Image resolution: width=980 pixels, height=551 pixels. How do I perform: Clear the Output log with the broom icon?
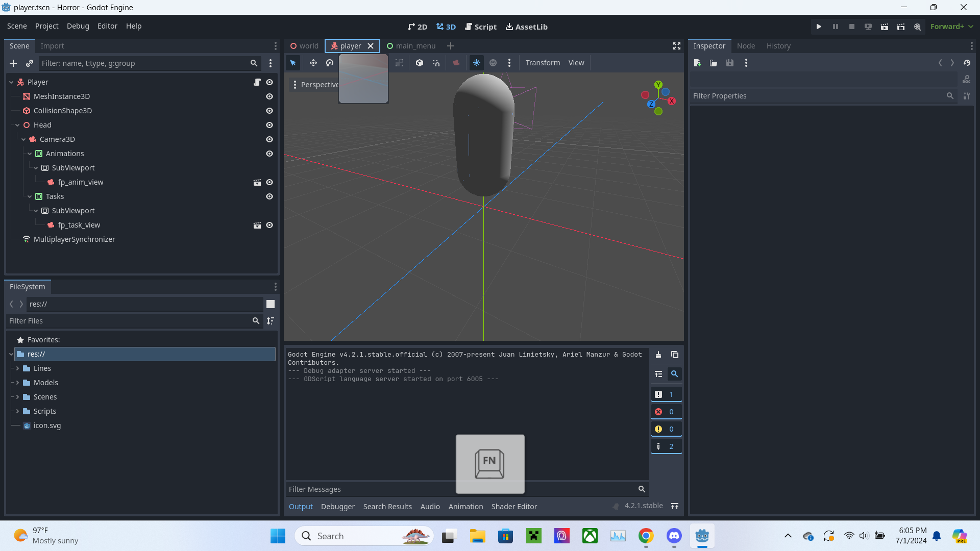(658, 355)
